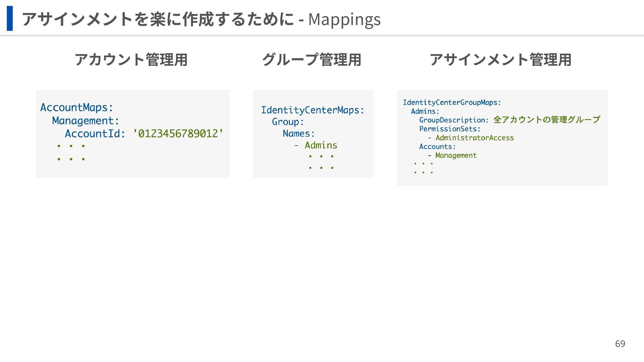The width and height of the screenshot is (644, 362).
Task: Click the Names: key in middle block
Action: coord(299,134)
